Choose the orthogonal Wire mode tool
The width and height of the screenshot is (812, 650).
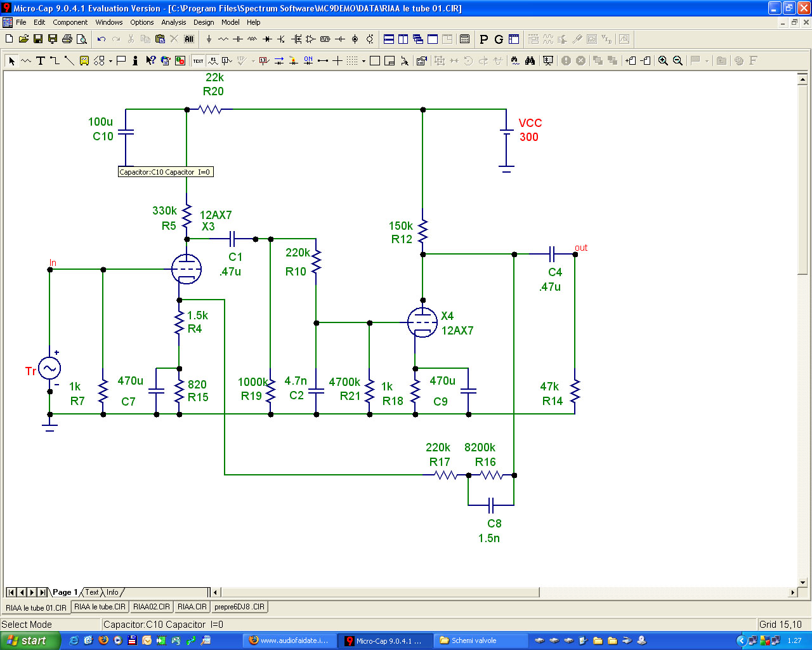55,61
